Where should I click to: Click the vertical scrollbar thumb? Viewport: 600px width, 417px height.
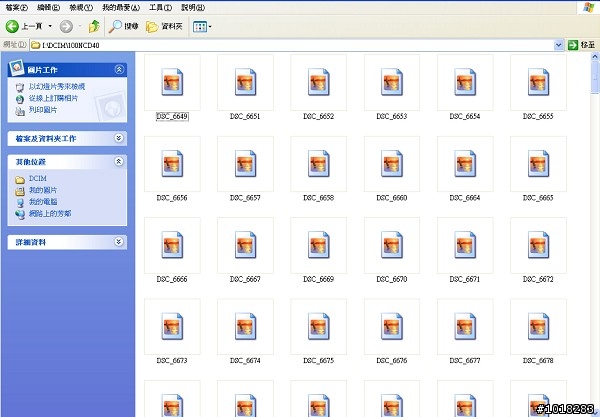coord(595,77)
